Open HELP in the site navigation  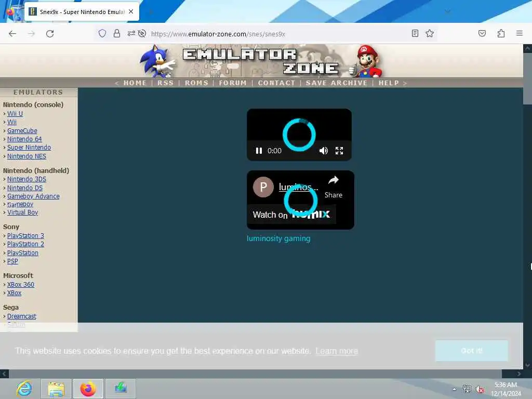click(x=389, y=83)
